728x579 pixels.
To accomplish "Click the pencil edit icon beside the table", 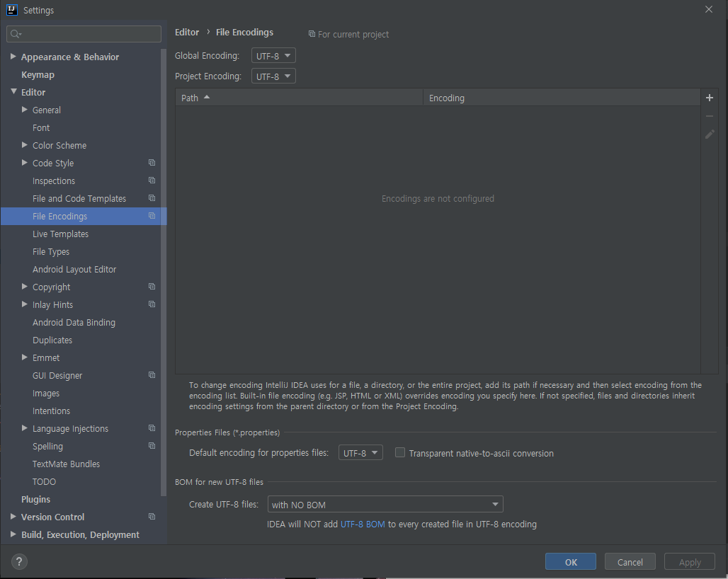I will click(x=710, y=134).
